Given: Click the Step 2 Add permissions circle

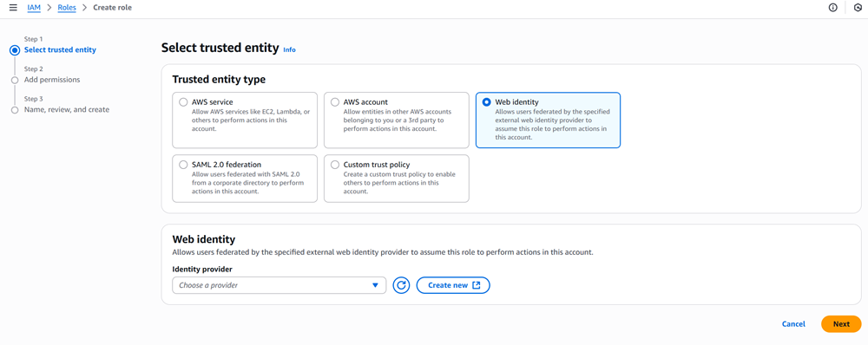Looking at the screenshot, I should click(15, 80).
